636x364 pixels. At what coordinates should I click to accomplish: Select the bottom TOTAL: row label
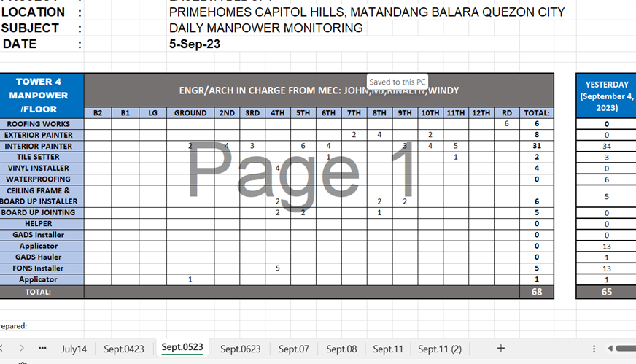[42, 292]
